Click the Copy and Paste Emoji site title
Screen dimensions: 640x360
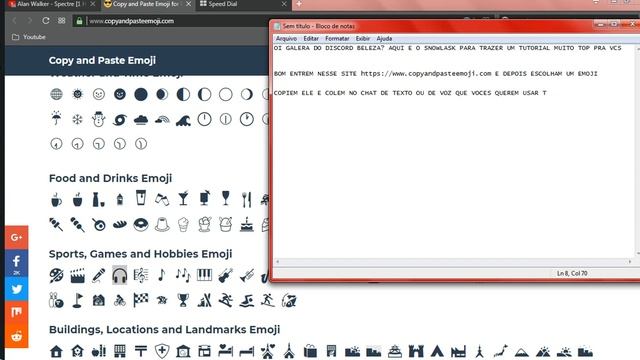click(102, 60)
